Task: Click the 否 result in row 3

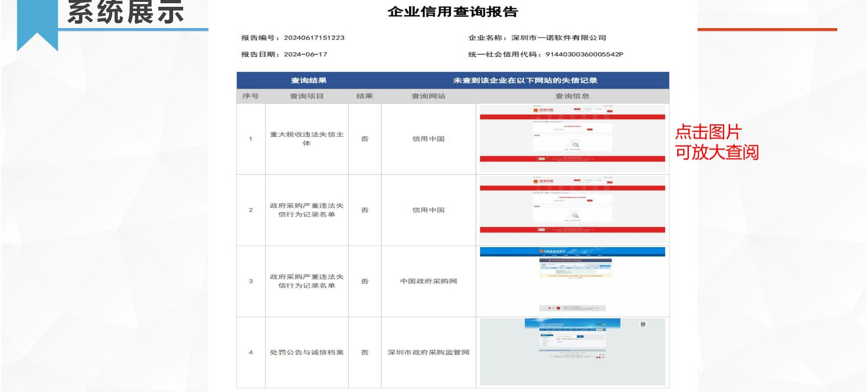Action: coord(365,281)
